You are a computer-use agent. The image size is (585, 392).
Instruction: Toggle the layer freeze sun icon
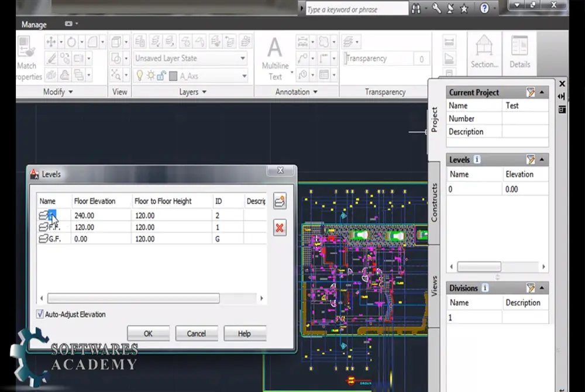click(x=151, y=75)
